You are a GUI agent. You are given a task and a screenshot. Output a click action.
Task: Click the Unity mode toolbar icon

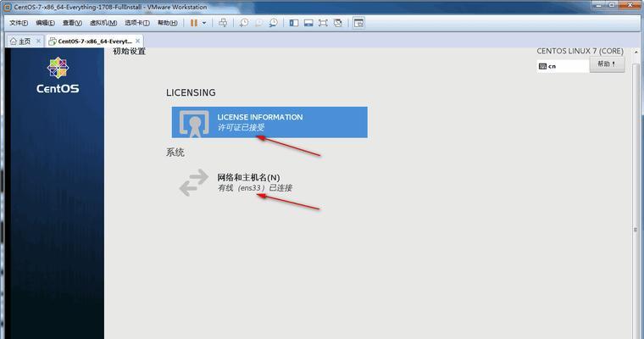click(x=338, y=23)
